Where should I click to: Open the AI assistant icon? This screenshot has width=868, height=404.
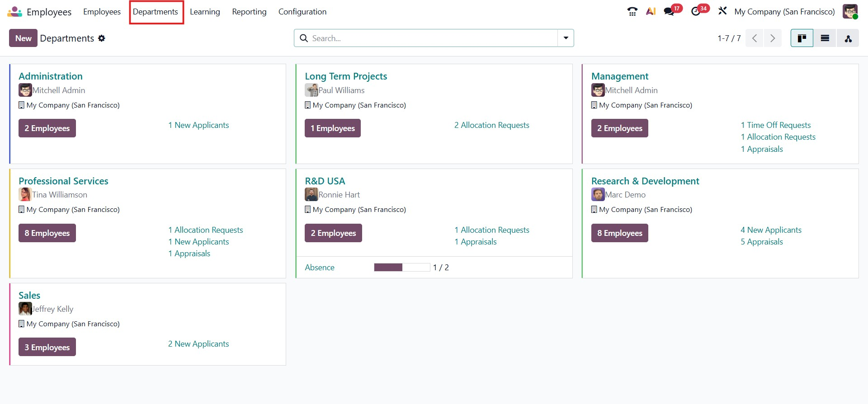coord(651,12)
